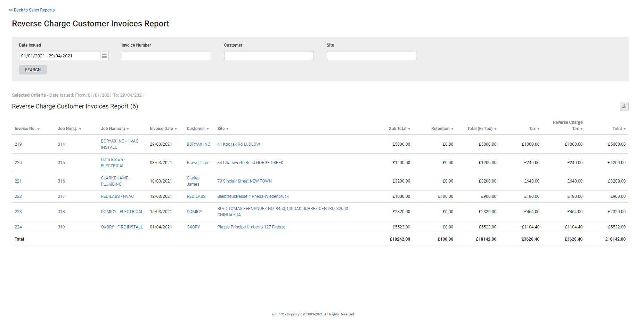This screenshot has height=323, width=644.
Task: Sort by Site column header
Action: coord(223,129)
